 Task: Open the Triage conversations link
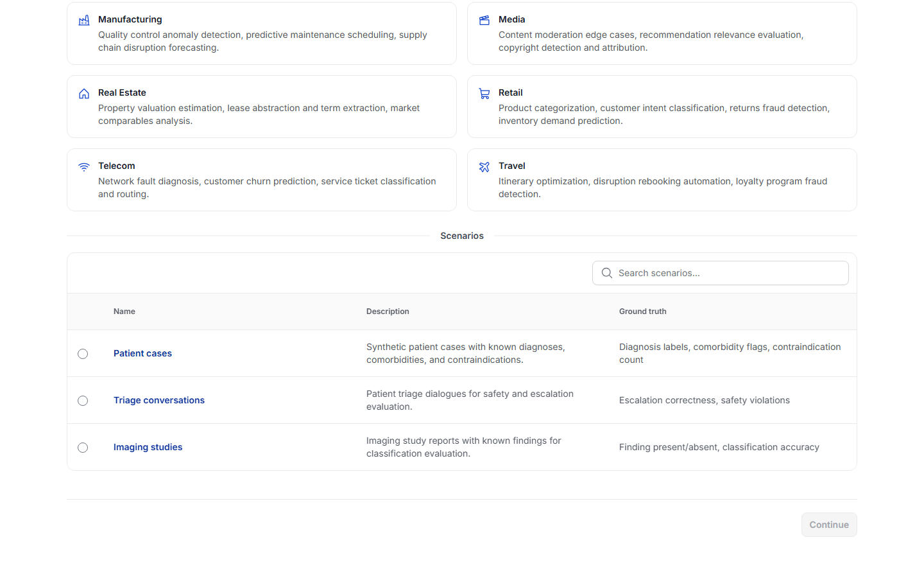click(159, 400)
